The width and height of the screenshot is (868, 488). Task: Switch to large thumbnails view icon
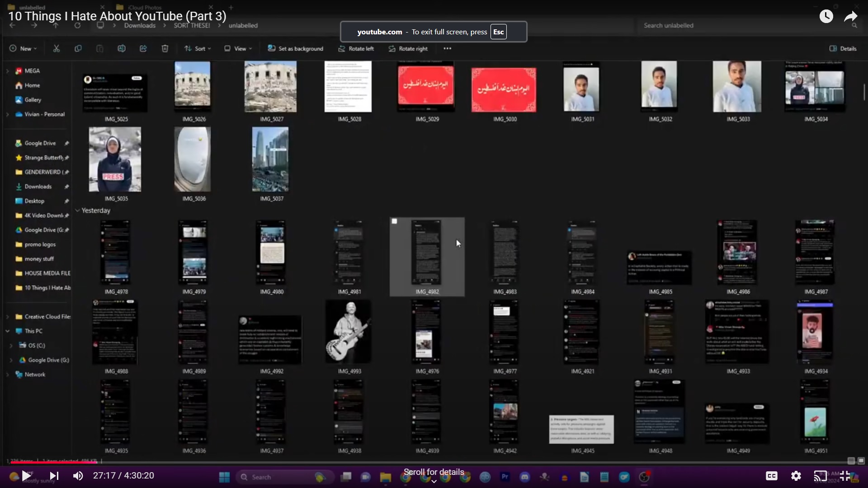[x=861, y=460]
